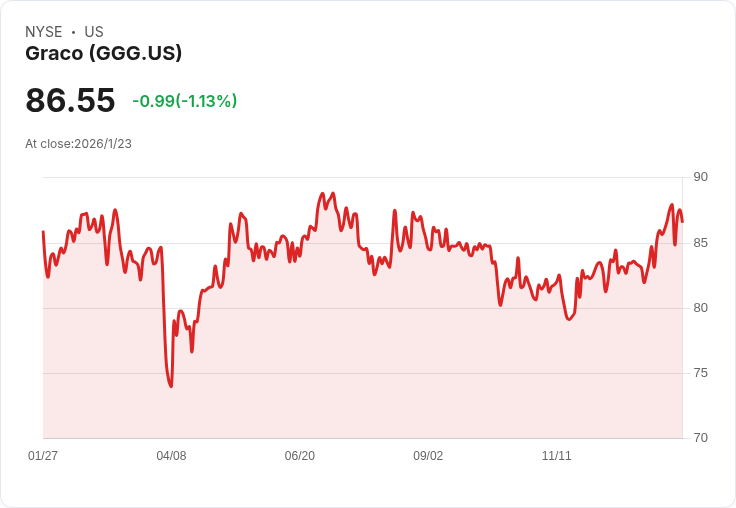This screenshot has height=508, width=736.
Task: Click the 85 price axis label
Action: (700, 243)
